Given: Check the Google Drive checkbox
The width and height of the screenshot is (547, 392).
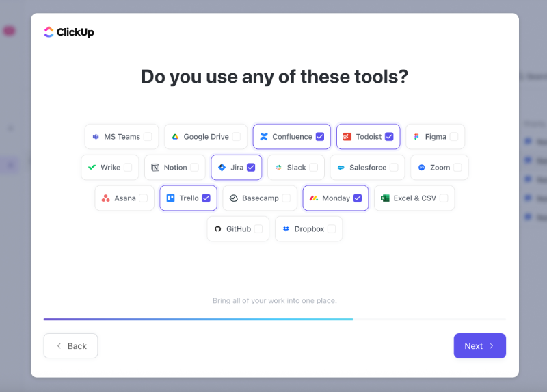Looking at the screenshot, I should (237, 137).
